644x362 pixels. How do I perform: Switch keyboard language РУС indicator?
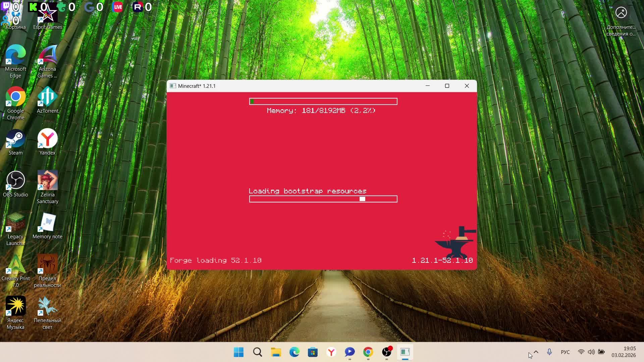(x=565, y=352)
